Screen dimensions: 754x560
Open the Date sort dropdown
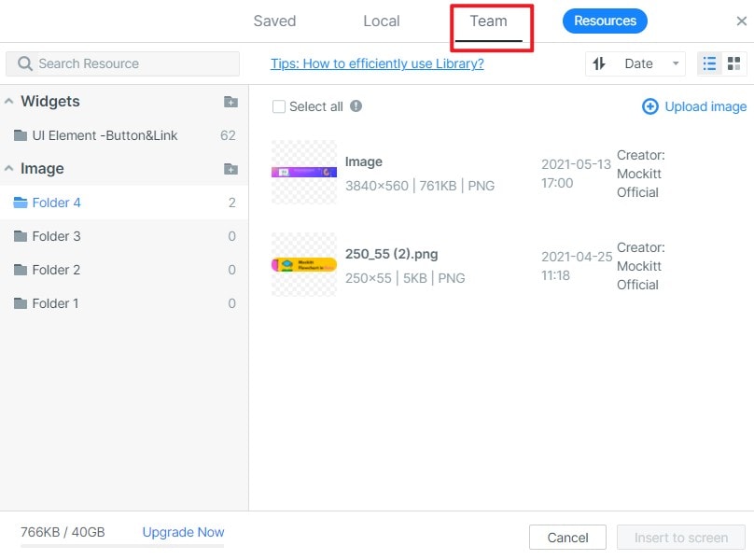tap(650, 63)
